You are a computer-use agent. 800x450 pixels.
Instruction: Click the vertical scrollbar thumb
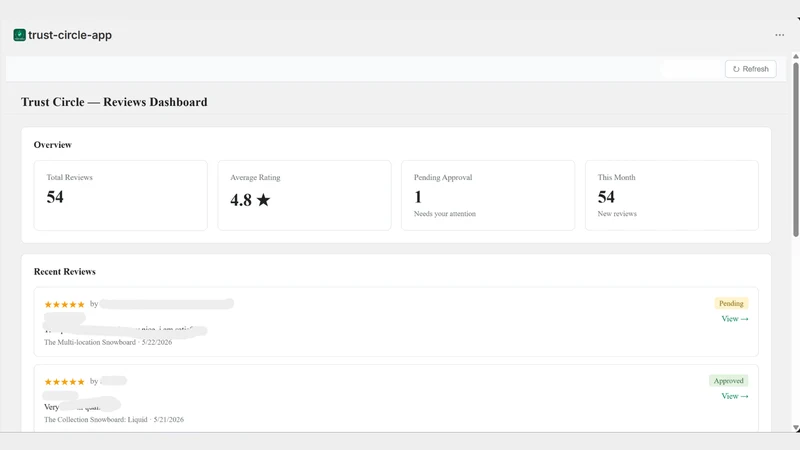click(795, 149)
